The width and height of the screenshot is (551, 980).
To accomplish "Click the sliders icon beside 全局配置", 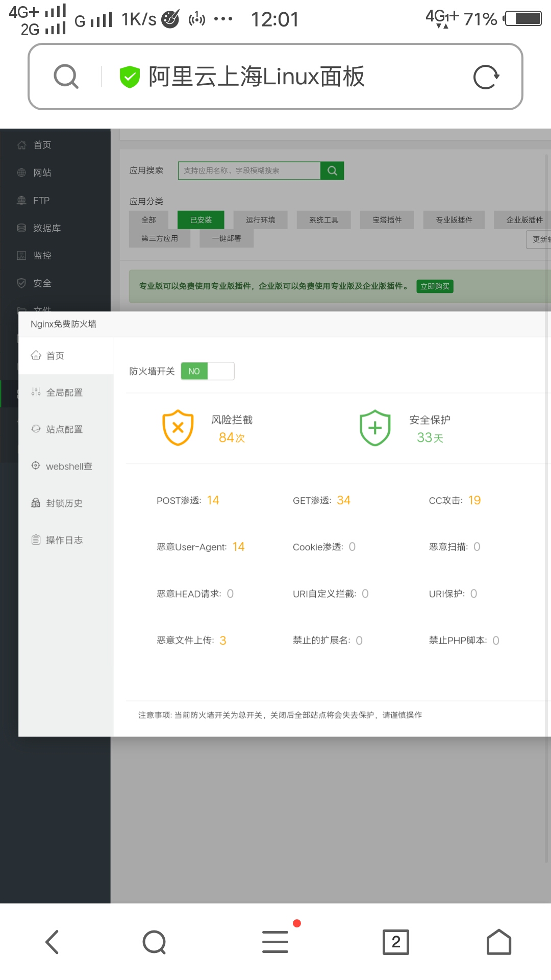I will tap(36, 392).
